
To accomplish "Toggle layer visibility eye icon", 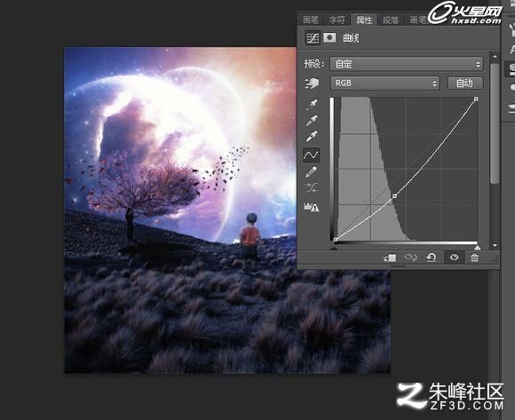I will pyautogui.click(x=454, y=258).
